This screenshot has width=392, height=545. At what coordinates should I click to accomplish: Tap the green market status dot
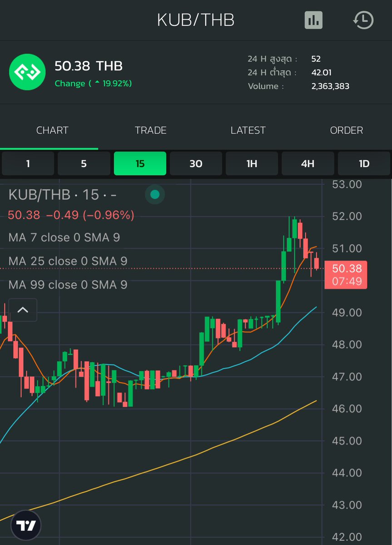tap(155, 194)
